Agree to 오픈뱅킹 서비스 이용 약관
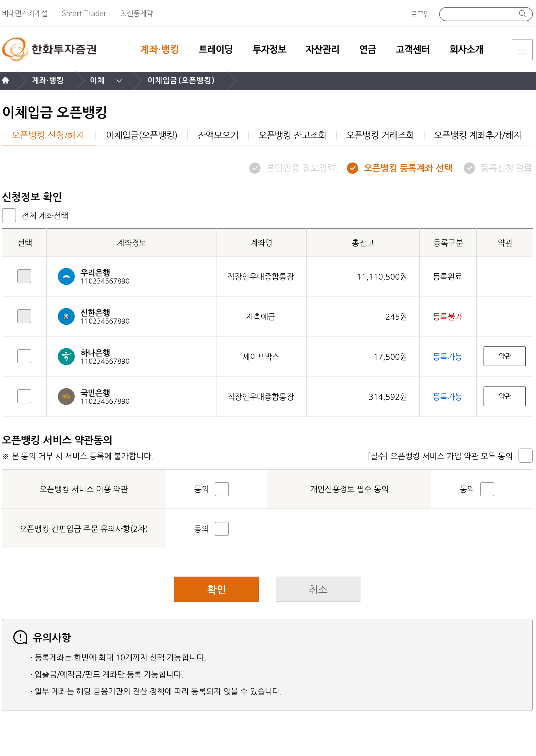This screenshot has height=756, width=536. click(x=222, y=489)
